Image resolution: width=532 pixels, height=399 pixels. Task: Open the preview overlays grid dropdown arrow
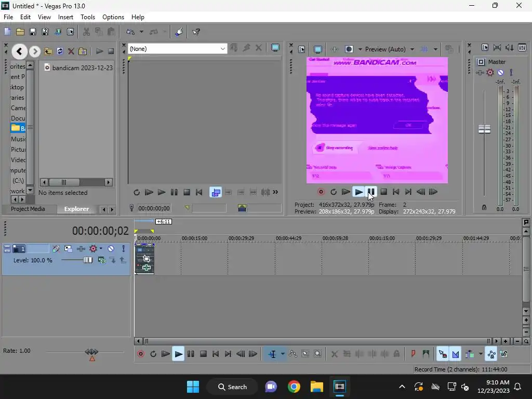point(435,49)
